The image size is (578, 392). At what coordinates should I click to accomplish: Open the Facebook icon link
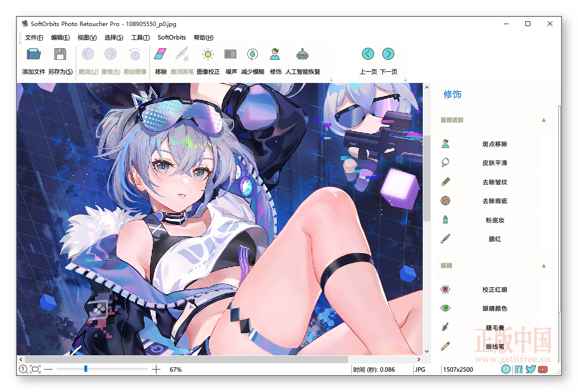[518, 369]
